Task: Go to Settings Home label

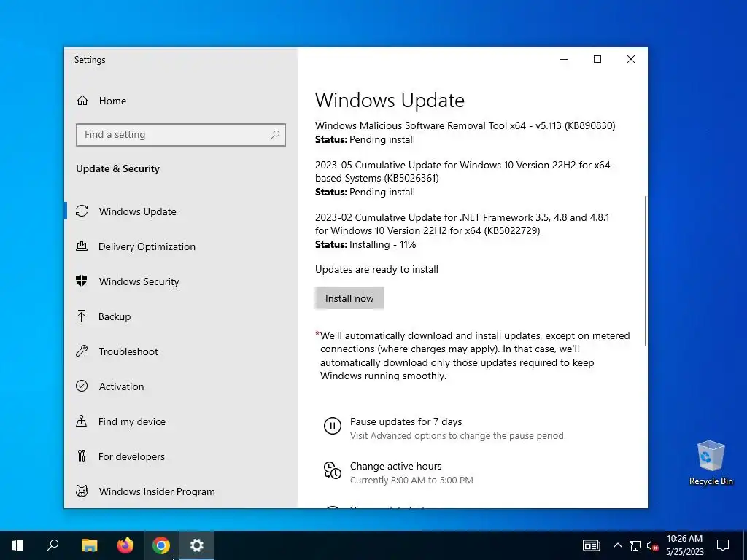Action: point(112,101)
